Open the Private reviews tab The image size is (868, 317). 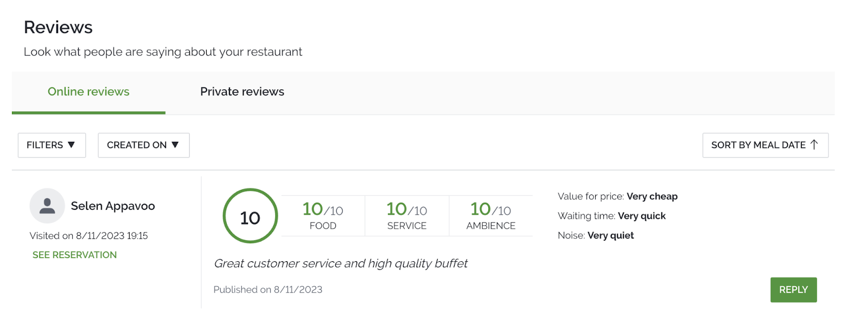tap(242, 92)
